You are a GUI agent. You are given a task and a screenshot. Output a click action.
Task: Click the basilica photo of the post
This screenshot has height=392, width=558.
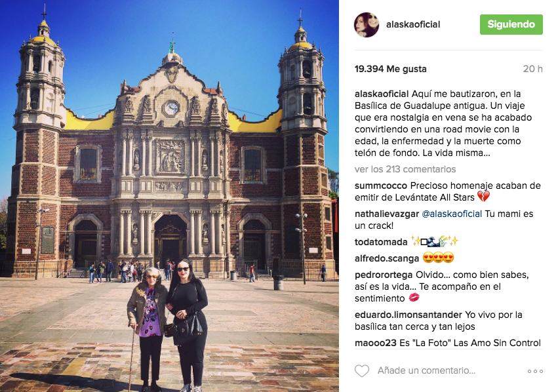pos(169,196)
